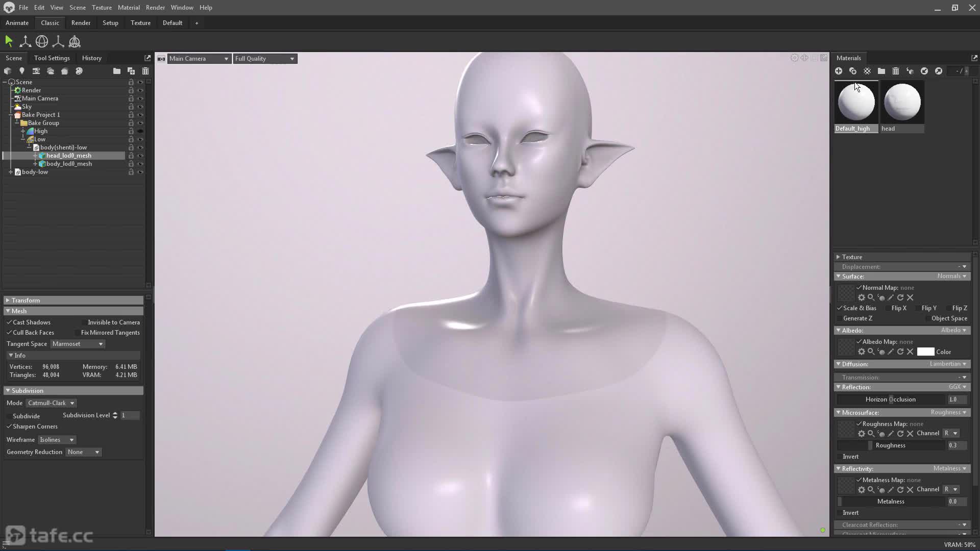The width and height of the screenshot is (980, 551).
Task: Click the white Albedo color swatch
Action: pos(925,352)
